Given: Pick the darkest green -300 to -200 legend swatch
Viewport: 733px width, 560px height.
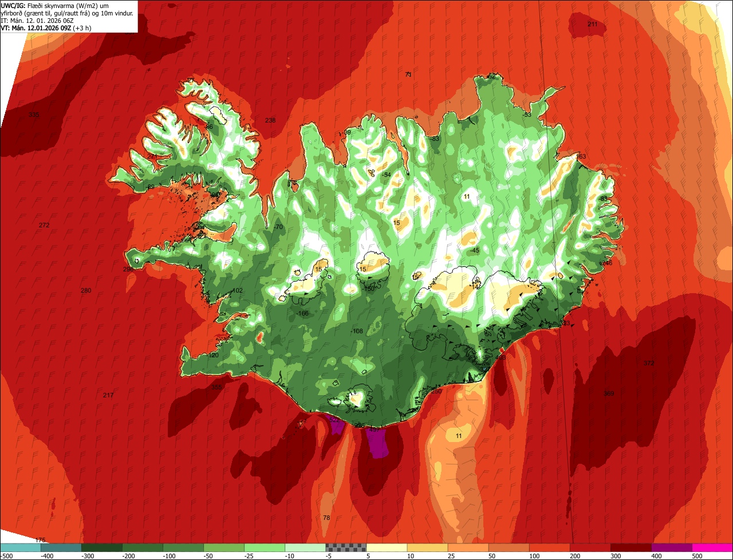Looking at the screenshot, I should pos(102,547).
